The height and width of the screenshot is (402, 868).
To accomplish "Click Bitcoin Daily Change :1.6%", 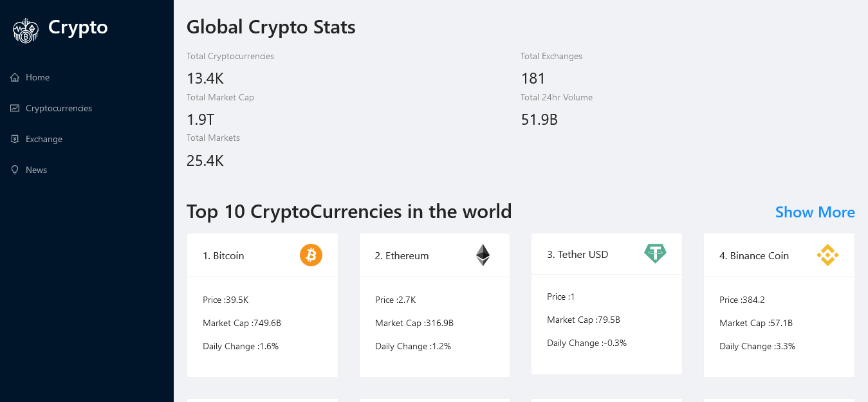I will click(241, 346).
